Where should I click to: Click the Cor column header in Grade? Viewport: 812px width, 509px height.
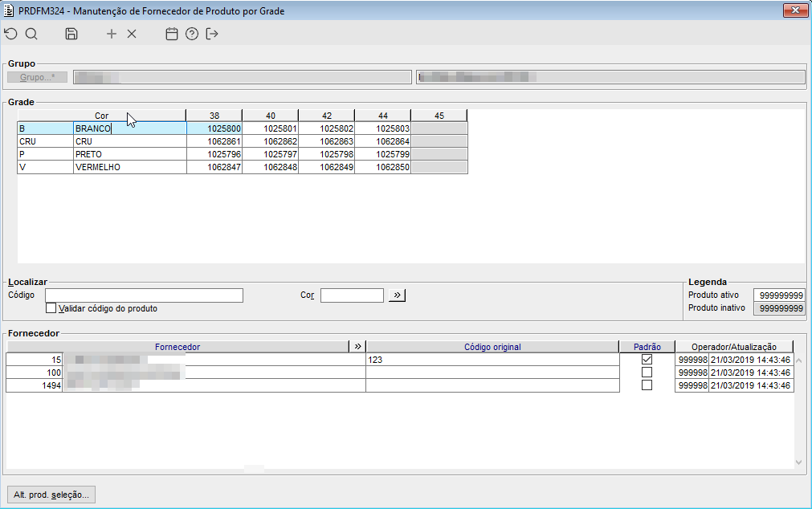101,116
